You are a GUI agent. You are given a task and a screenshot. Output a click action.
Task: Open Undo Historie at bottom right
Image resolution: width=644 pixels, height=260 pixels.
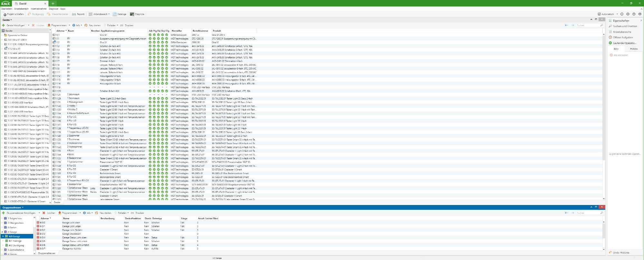(619, 253)
